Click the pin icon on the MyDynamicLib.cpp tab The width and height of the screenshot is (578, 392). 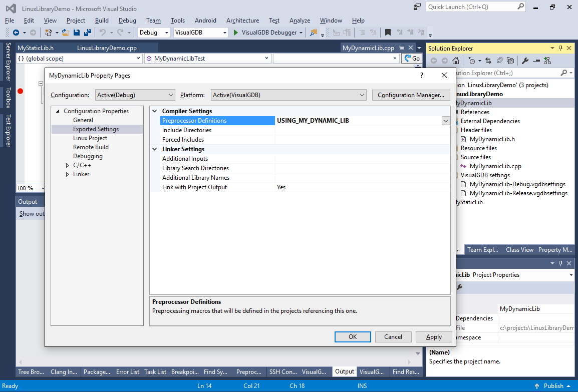(401, 48)
